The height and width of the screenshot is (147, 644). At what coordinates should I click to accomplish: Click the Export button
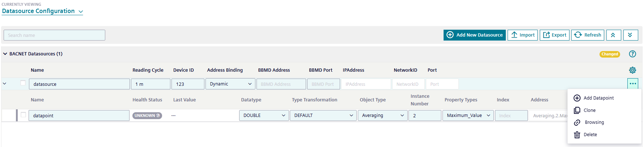tap(555, 35)
